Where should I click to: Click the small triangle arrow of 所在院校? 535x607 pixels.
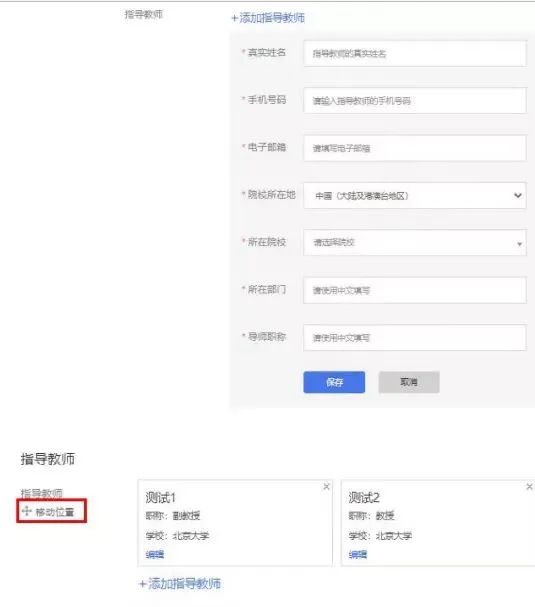[520, 244]
